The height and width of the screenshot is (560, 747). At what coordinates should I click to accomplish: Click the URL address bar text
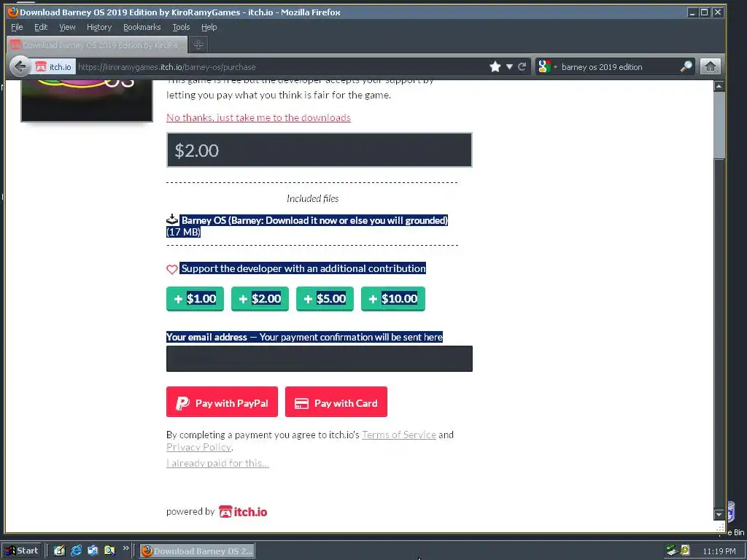coord(167,67)
